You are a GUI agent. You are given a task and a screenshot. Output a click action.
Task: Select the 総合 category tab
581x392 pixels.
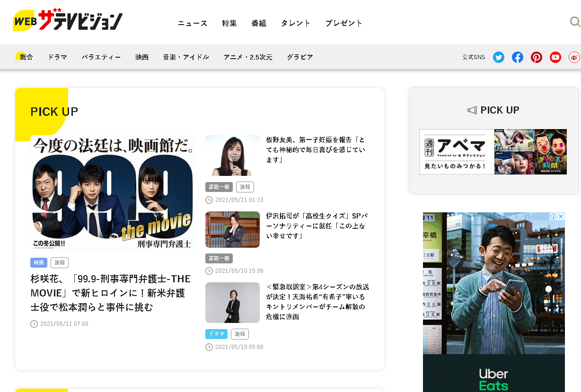(26, 57)
